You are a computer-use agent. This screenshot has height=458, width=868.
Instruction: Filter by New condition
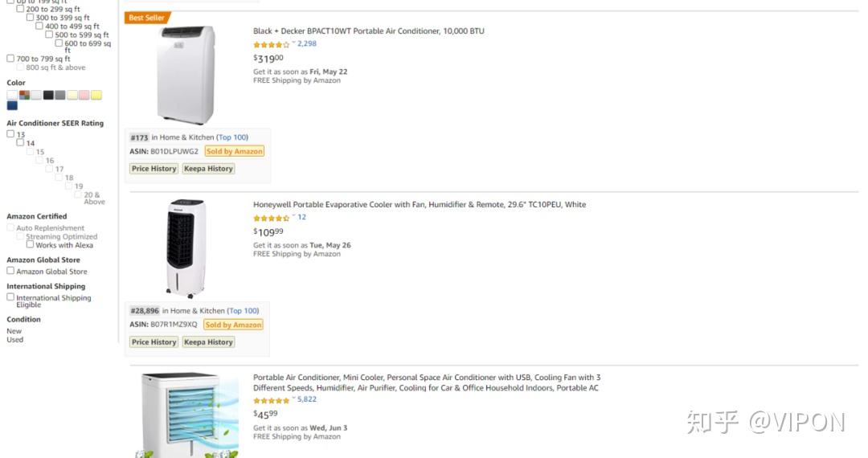click(14, 331)
